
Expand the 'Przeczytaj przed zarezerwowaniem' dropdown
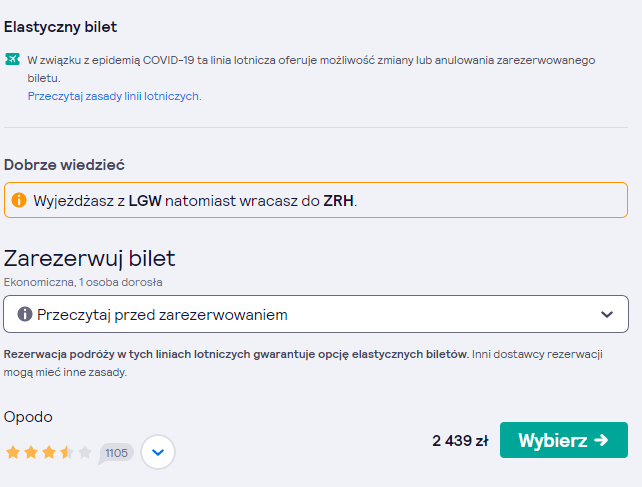click(x=316, y=314)
